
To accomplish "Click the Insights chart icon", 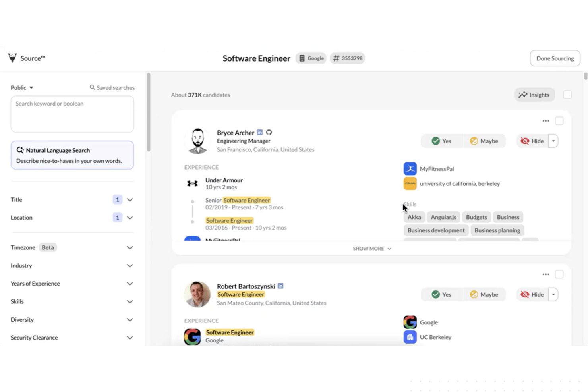I will [x=523, y=95].
